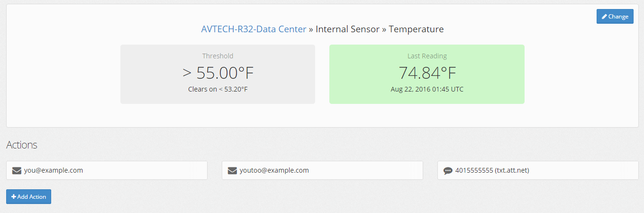Screen dimensions: 644x213
Task: Select the Internal Sensor breadcrumb text
Action: (347, 29)
